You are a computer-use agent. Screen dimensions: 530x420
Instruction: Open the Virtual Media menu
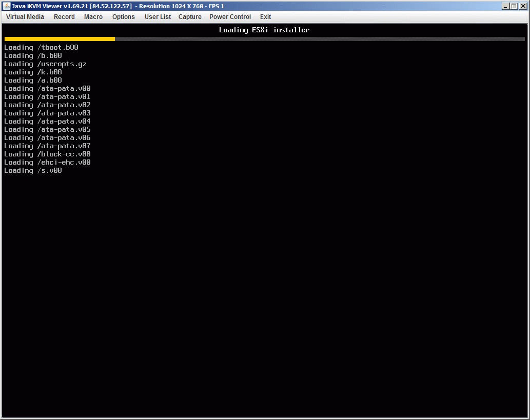tap(25, 17)
